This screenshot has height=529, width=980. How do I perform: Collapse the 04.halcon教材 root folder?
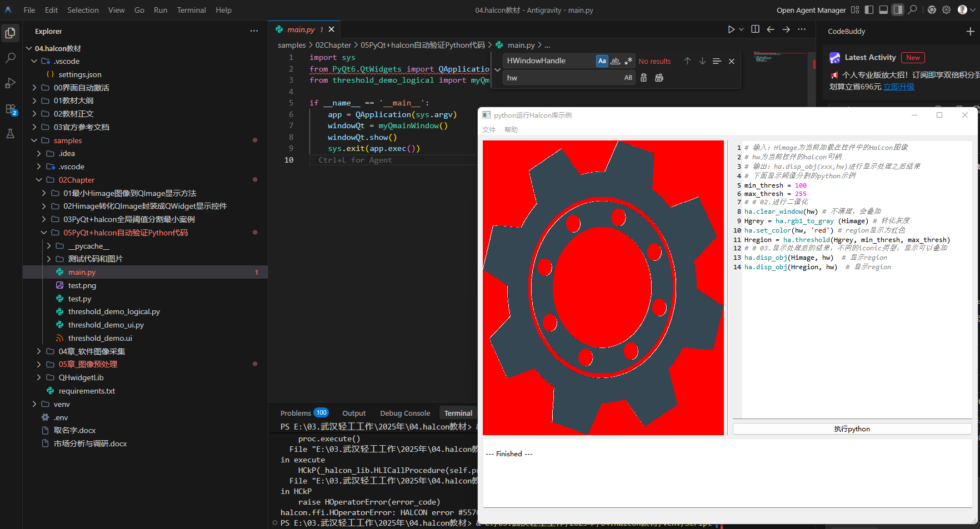29,48
